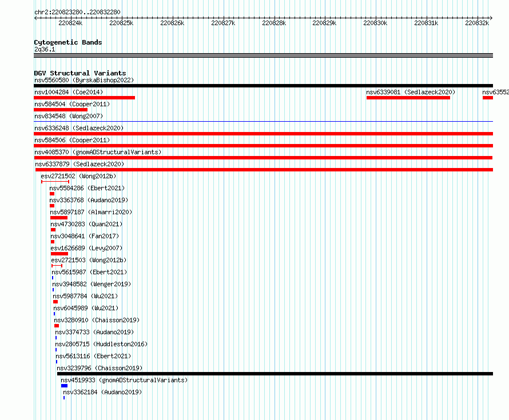The height and width of the screenshot is (420, 509).
Task: Click the esv1626689 red variant bar
Action: pyautogui.click(x=59, y=254)
